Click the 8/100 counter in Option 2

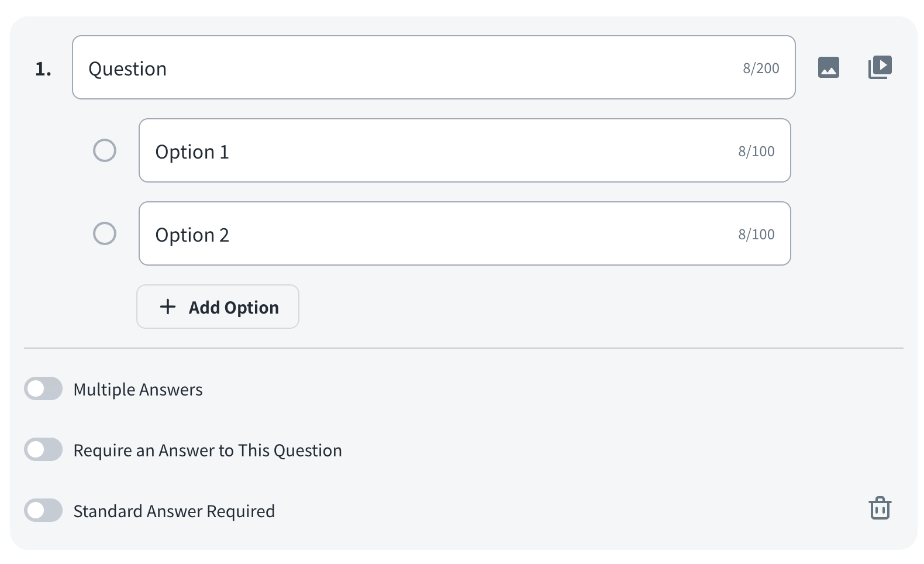(x=756, y=235)
